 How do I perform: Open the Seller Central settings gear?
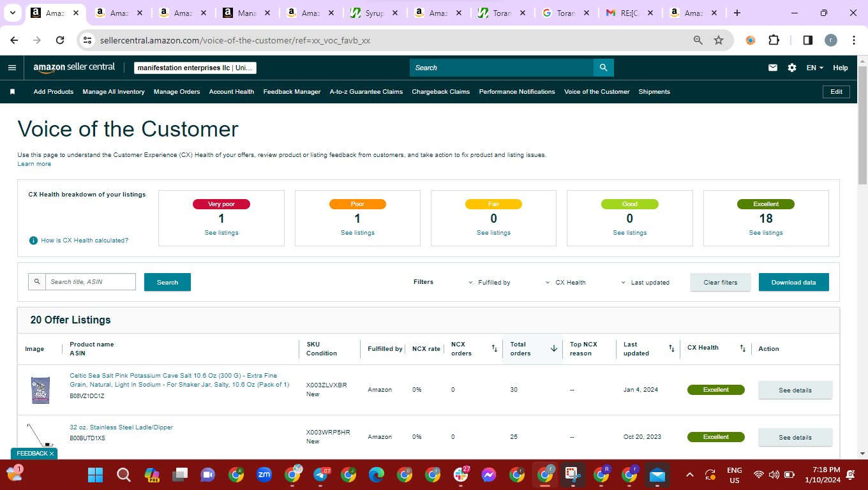coord(792,68)
